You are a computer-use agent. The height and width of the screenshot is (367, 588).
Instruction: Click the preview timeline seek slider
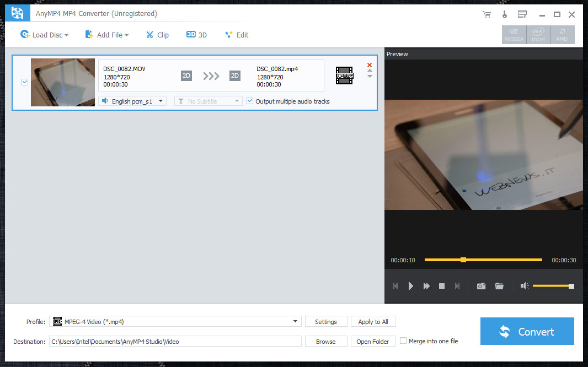[483, 260]
